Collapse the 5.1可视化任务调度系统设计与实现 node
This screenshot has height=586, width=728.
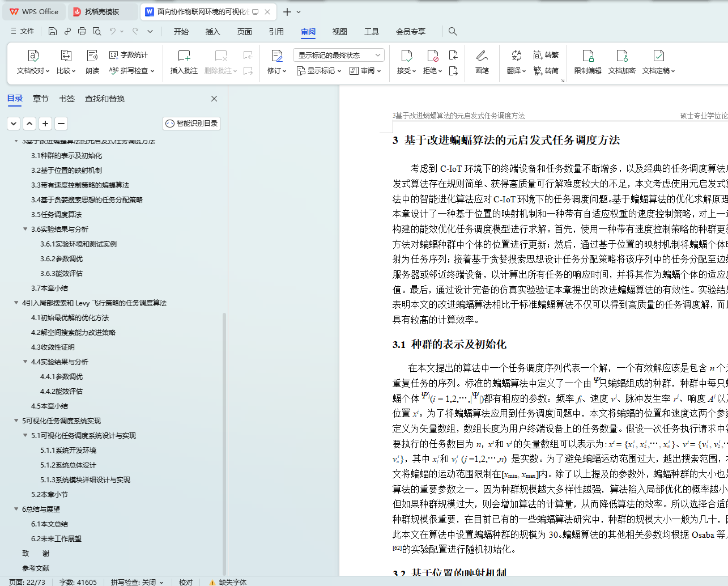coord(25,435)
